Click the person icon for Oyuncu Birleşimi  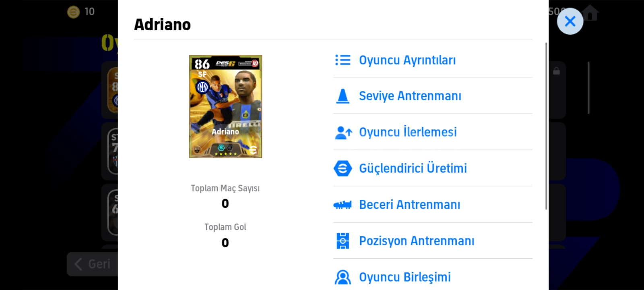click(x=343, y=277)
